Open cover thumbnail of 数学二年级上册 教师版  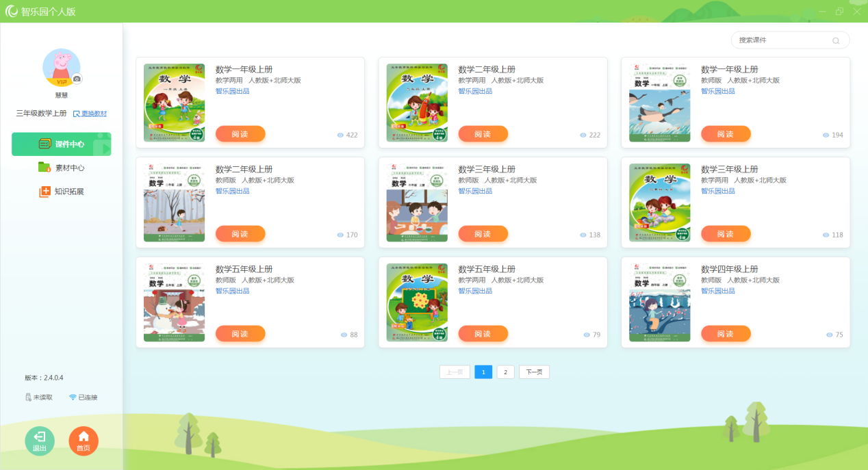click(x=174, y=203)
